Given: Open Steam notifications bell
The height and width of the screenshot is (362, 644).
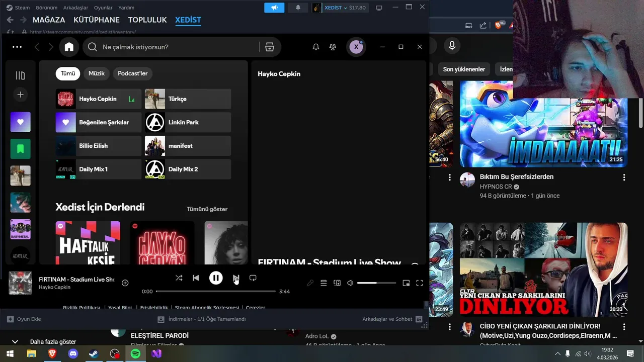Looking at the screenshot, I should pos(298,8).
